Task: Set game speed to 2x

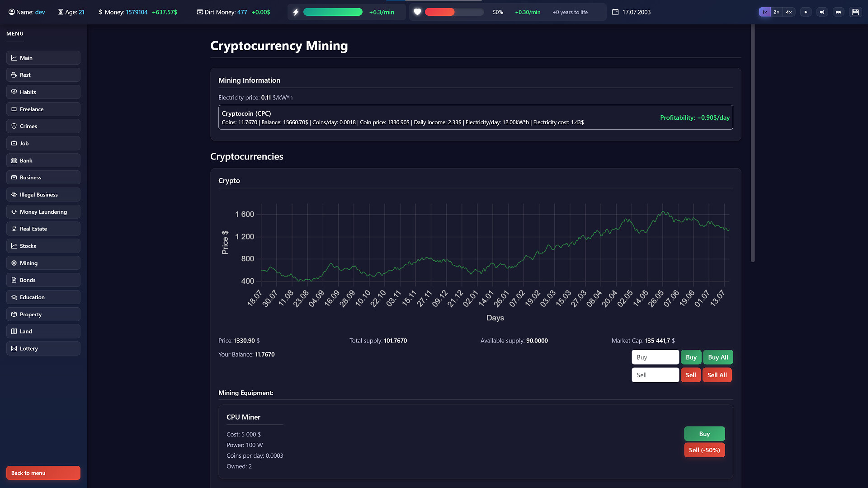Action: 776,12
